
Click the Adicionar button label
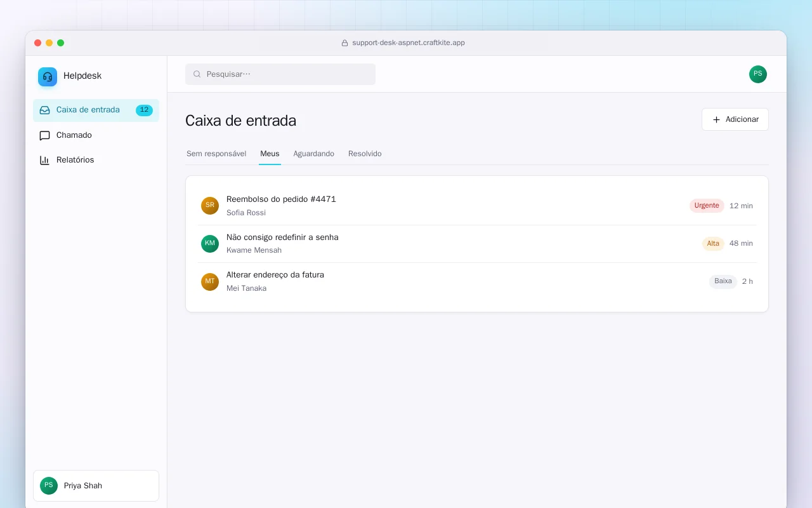point(742,119)
